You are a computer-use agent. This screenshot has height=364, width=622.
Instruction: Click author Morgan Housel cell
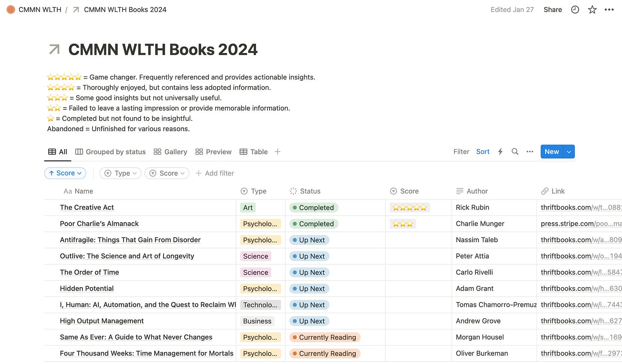point(480,337)
